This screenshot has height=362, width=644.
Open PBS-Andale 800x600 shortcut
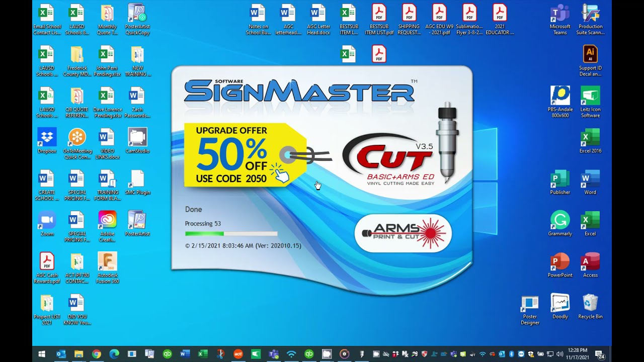560,103
